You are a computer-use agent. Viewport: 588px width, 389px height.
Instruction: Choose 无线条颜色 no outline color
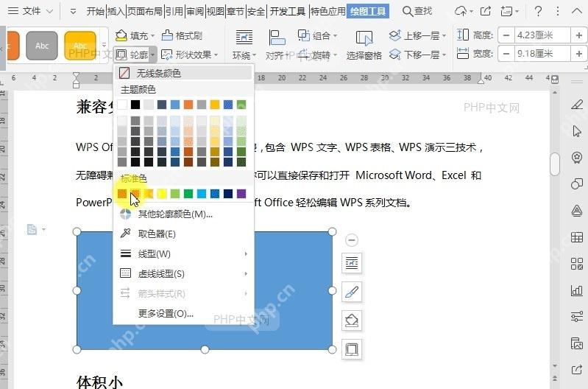(184, 73)
